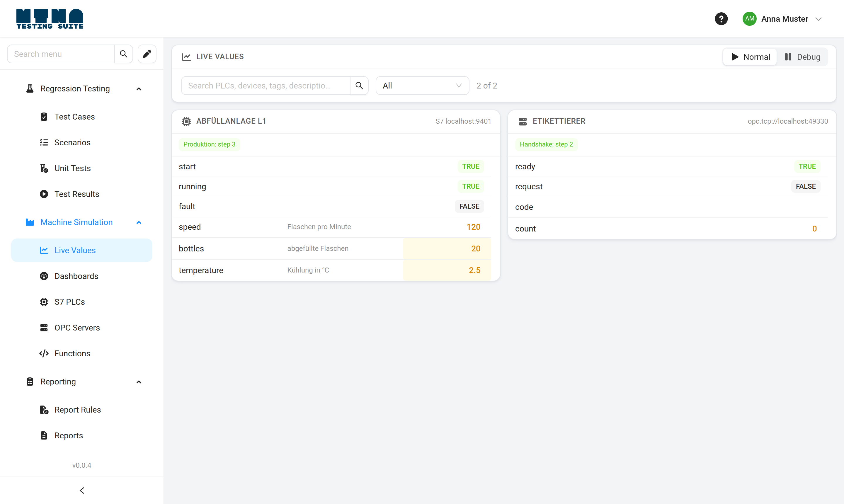
Task: Click the sidebar search magnifier icon
Action: 124,54
